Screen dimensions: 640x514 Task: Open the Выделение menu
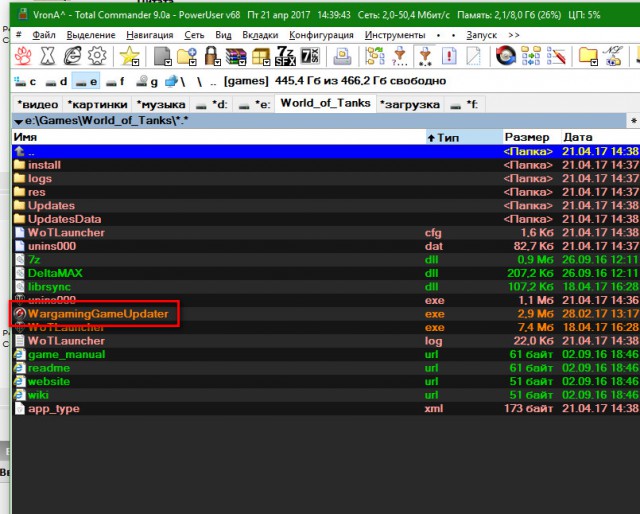coord(91,35)
